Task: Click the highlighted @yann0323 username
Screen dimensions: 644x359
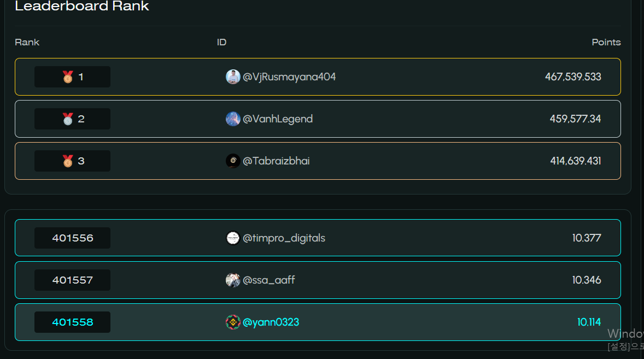Action: [x=271, y=322]
